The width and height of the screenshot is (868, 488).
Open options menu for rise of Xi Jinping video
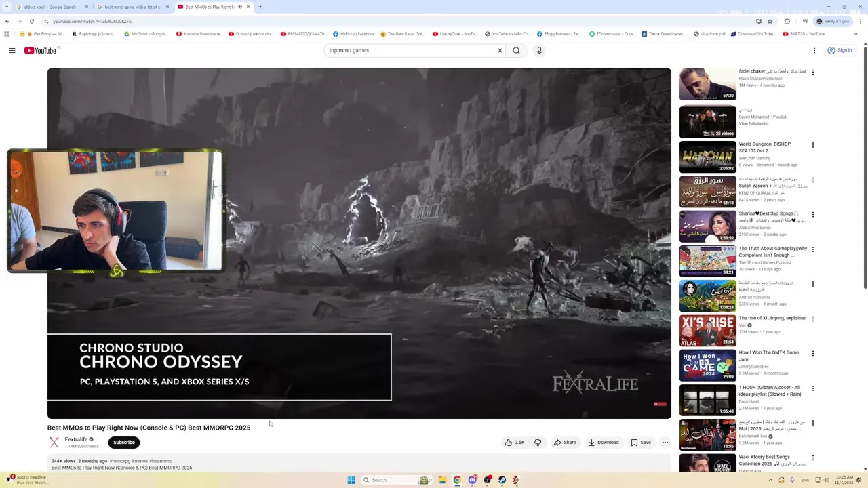pos(813,319)
